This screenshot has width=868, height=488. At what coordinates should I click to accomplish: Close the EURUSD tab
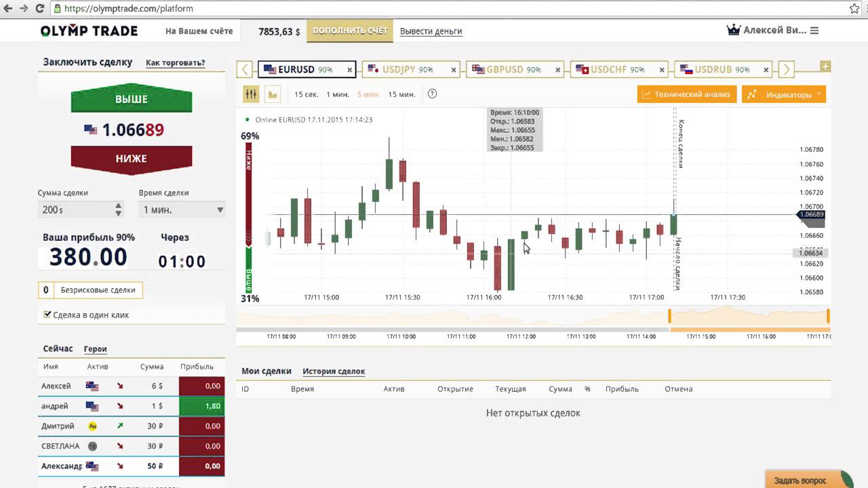click(x=350, y=70)
